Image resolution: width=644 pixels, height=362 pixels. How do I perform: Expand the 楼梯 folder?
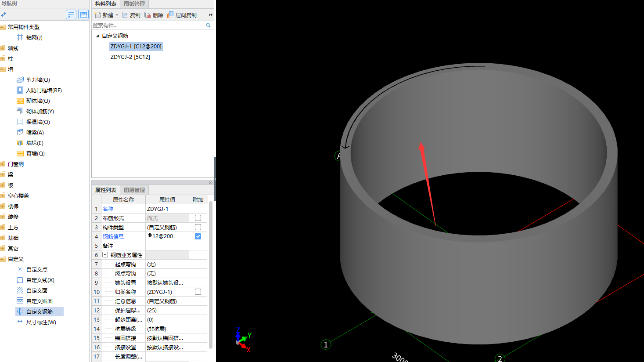coord(3,206)
